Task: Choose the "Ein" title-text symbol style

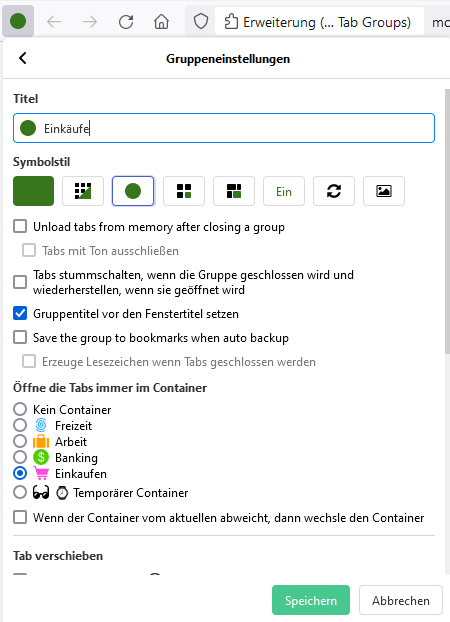Action: [x=284, y=191]
